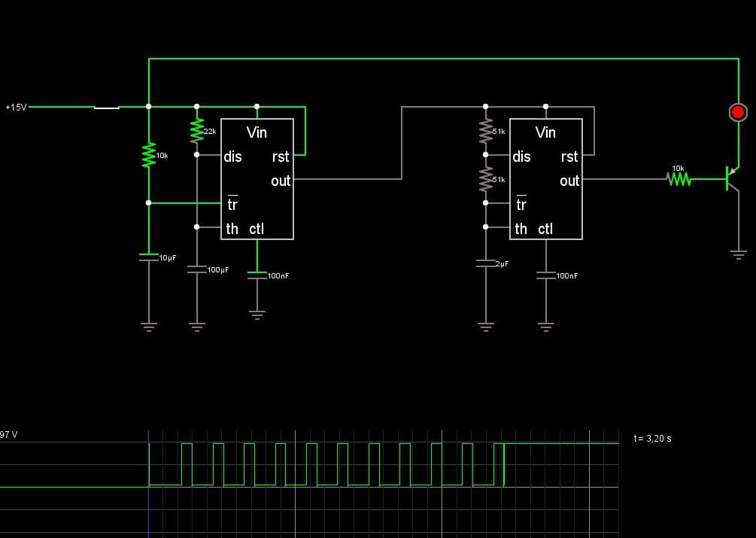Select the 100µF capacitor

(x=197, y=269)
